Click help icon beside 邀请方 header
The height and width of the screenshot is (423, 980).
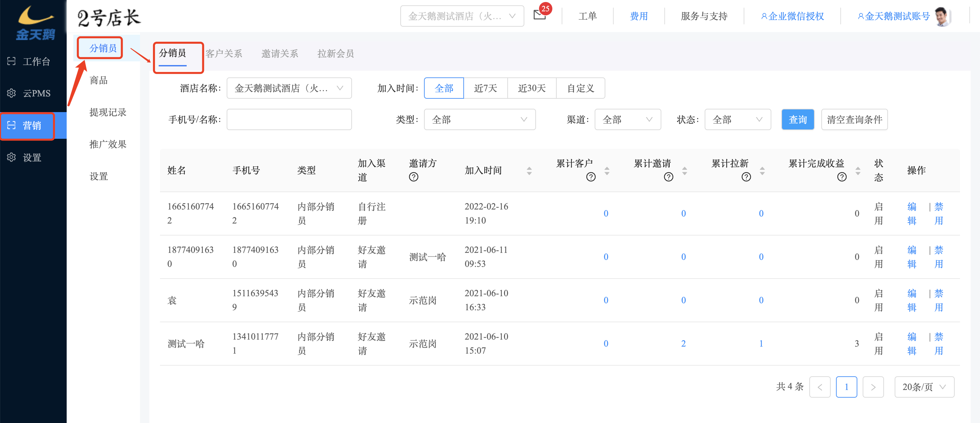point(414,177)
